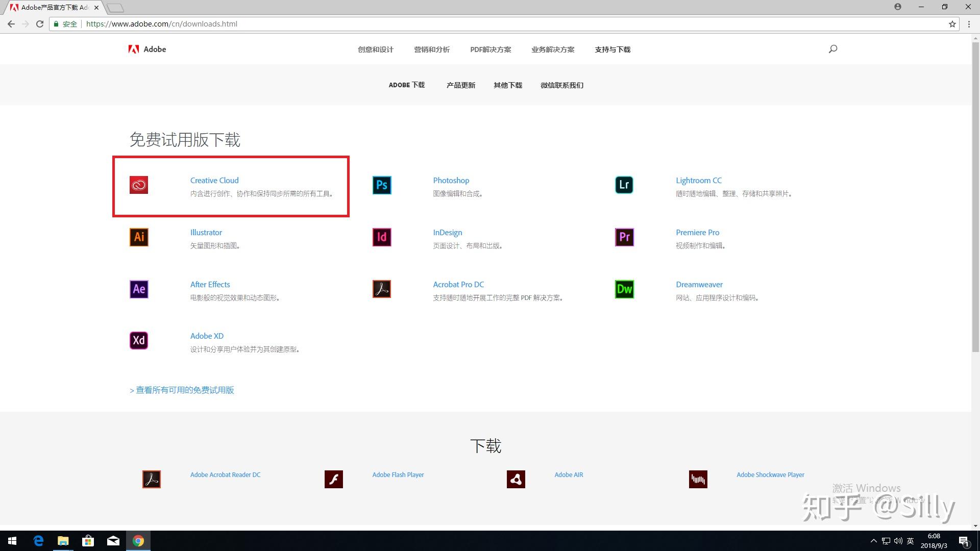Click the Lightroom Lr icon
The height and width of the screenshot is (551, 980).
point(624,185)
